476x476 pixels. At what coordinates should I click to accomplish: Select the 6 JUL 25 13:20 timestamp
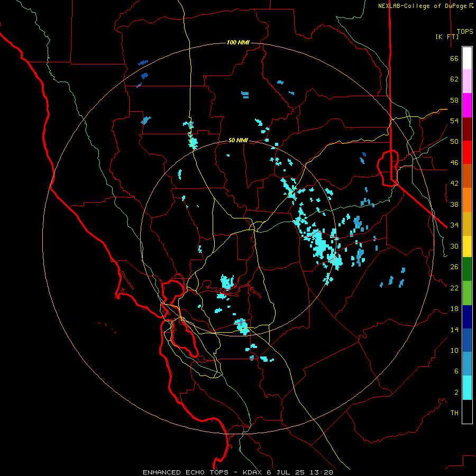[300, 472]
